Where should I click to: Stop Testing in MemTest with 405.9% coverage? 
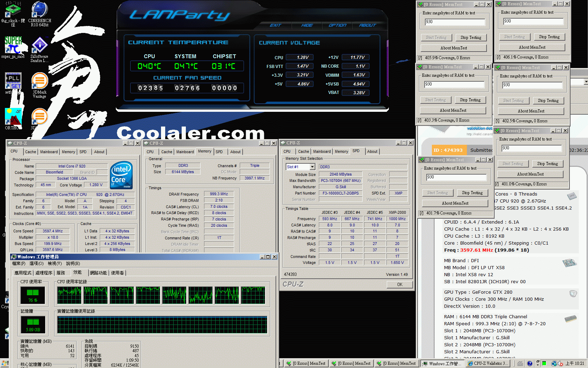tap(471, 38)
